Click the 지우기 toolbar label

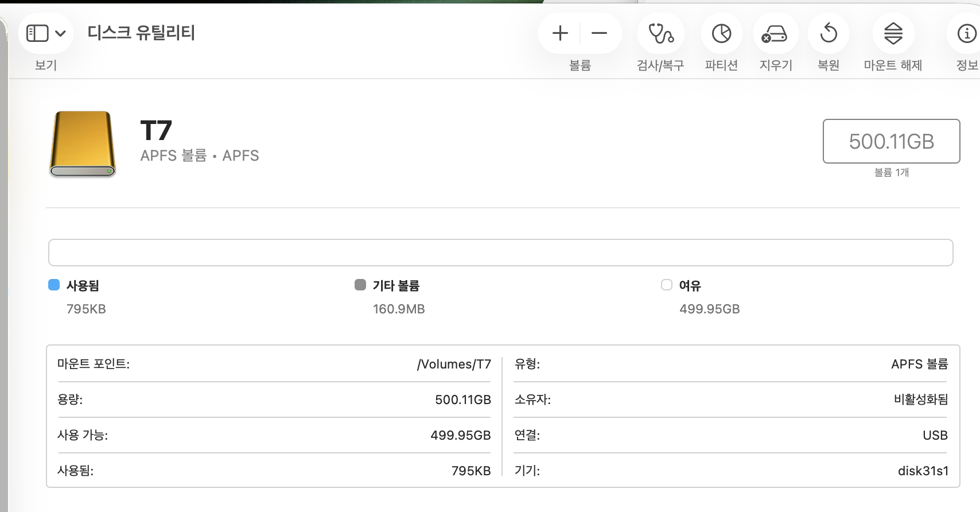pyautogui.click(x=776, y=65)
